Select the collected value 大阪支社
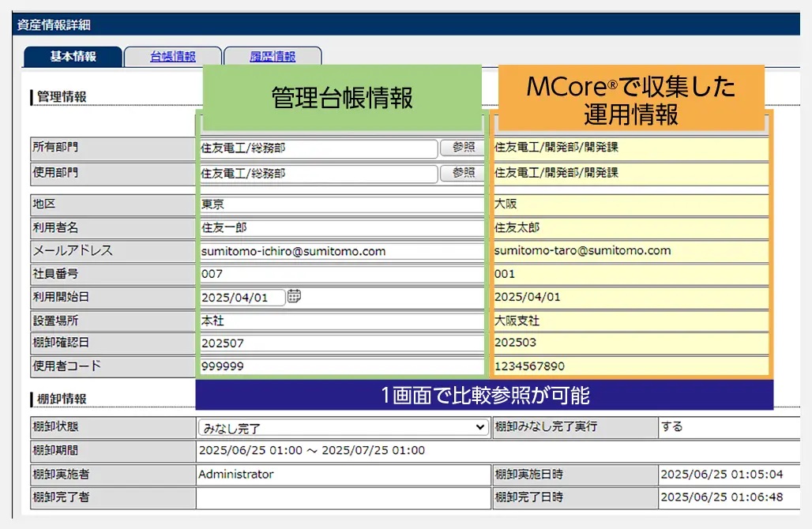This screenshot has width=812, height=529. tap(517, 321)
